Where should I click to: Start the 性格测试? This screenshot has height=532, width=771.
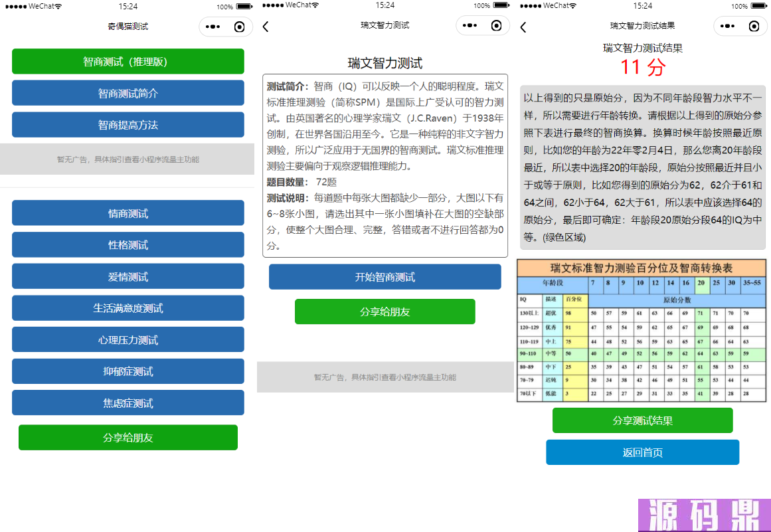pos(128,245)
